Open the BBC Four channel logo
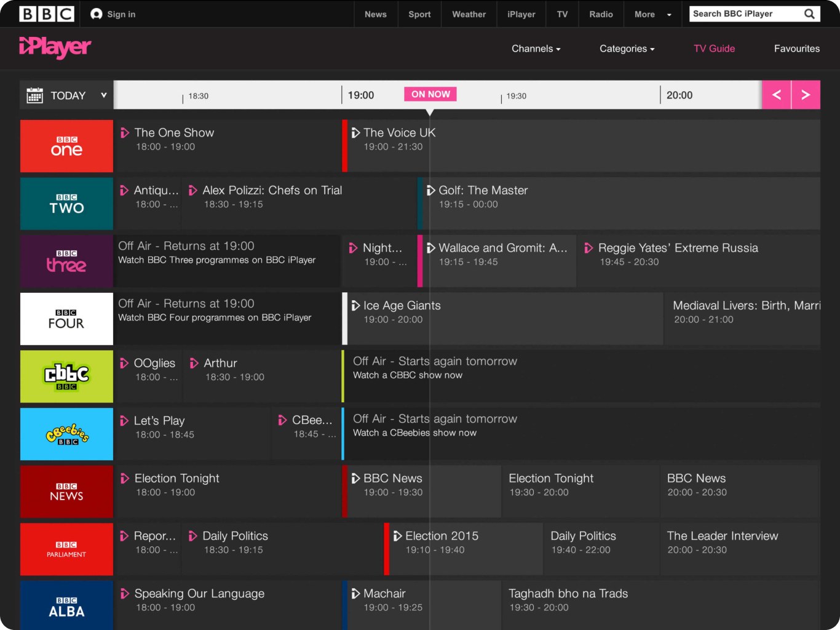 pyautogui.click(x=66, y=319)
